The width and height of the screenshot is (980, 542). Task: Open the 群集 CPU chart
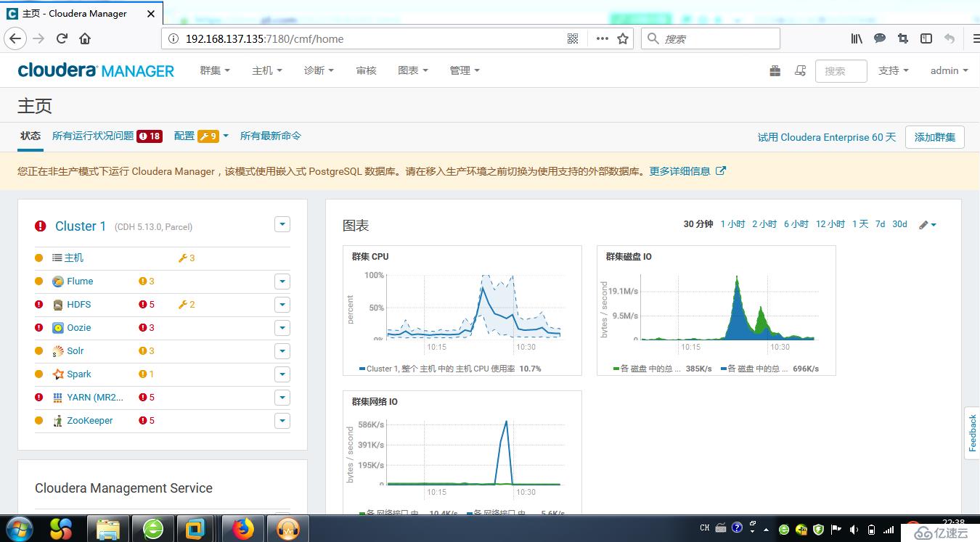(x=462, y=311)
